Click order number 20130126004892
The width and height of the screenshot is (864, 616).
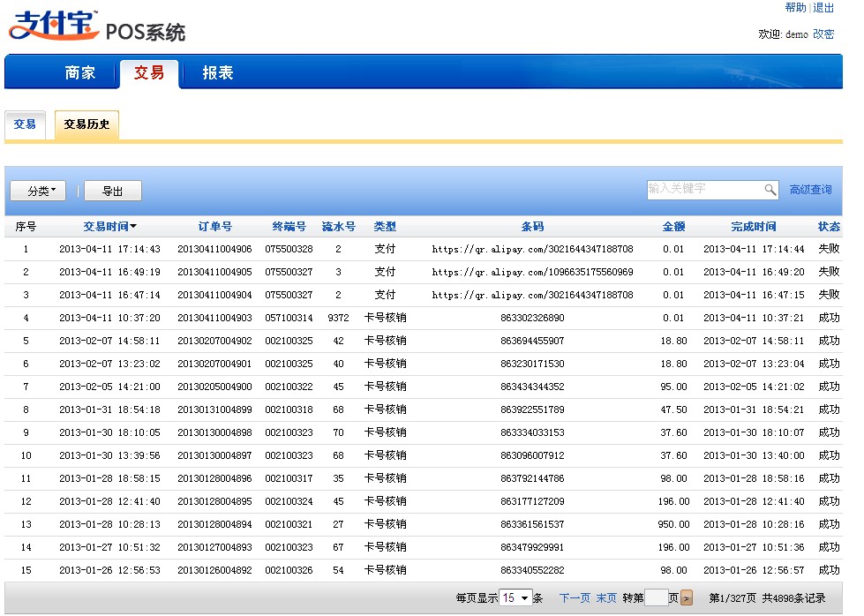pyautogui.click(x=214, y=570)
